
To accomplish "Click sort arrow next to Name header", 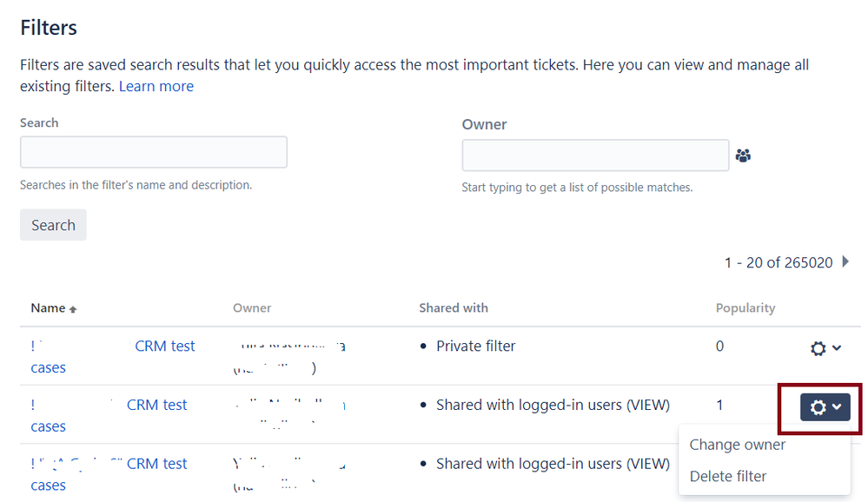I will tap(73, 309).
